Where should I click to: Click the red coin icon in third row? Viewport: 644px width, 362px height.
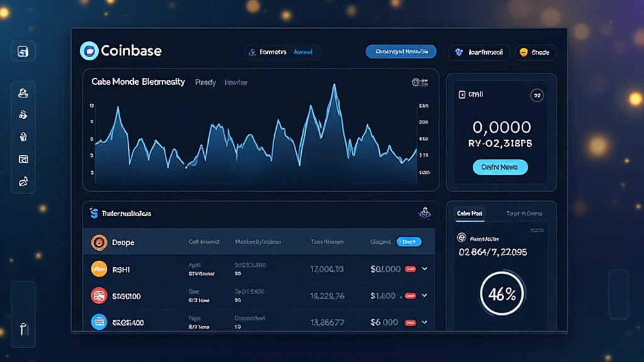[99, 295]
